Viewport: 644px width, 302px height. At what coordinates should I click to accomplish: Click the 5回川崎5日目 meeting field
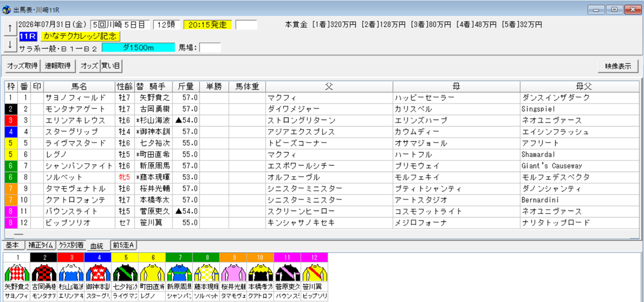[x=120, y=24]
